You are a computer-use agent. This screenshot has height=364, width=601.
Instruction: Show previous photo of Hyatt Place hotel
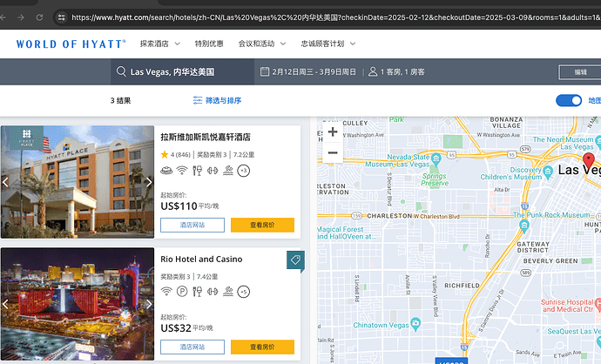coord(5,182)
